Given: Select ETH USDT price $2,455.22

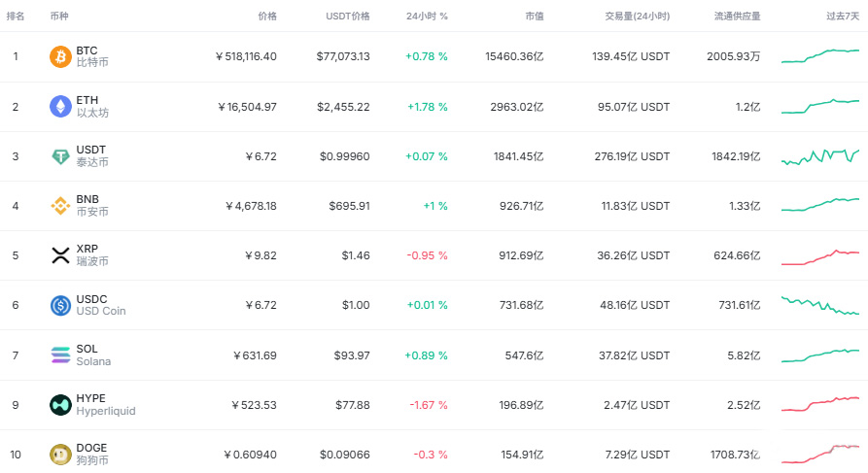Looking at the screenshot, I should pos(343,107).
